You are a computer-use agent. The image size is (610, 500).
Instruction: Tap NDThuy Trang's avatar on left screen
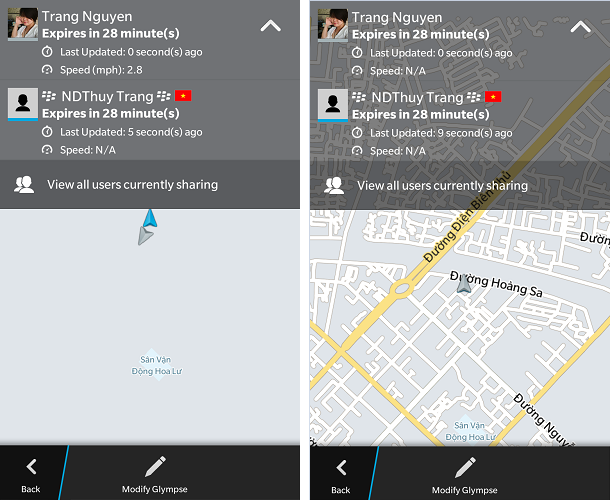[x=23, y=104]
